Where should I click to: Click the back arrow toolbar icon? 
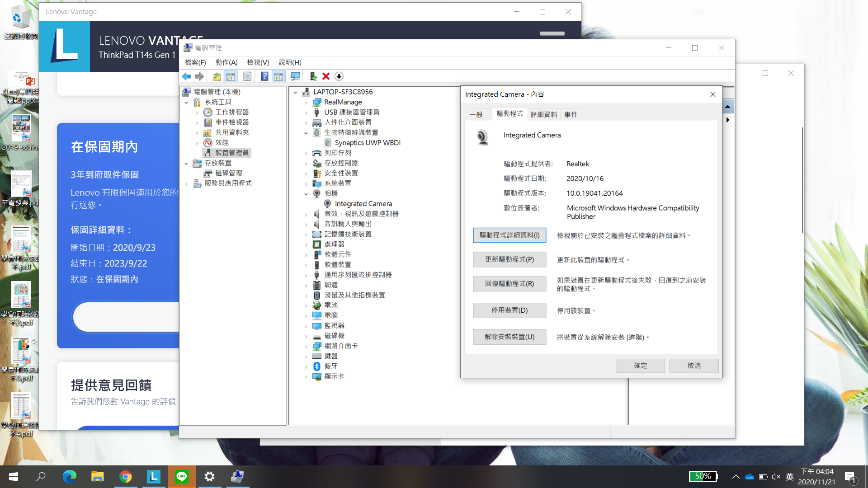(186, 76)
